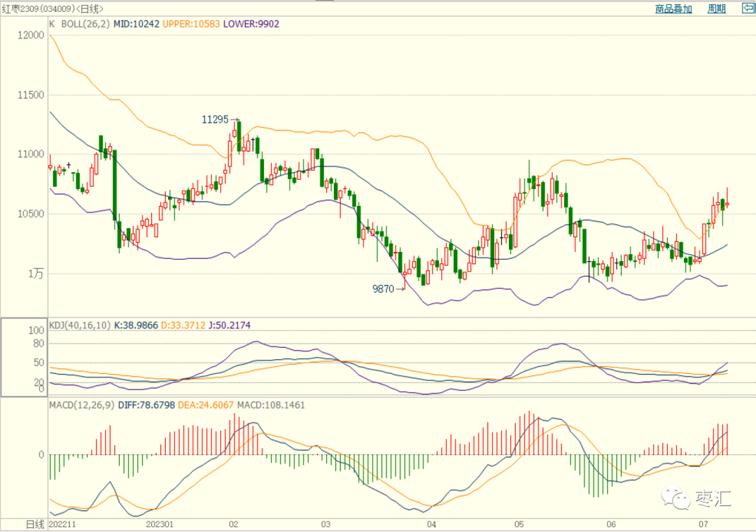Click the 12000 price axis label

pyautogui.click(x=31, y=35)
